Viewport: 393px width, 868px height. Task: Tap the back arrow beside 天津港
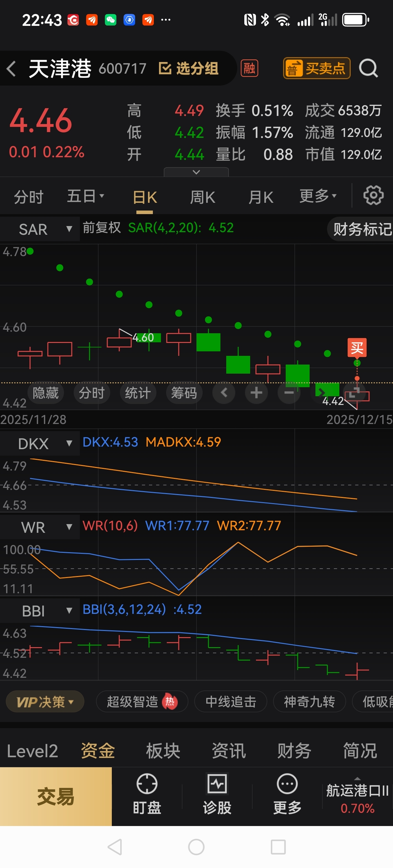[11, 69]
